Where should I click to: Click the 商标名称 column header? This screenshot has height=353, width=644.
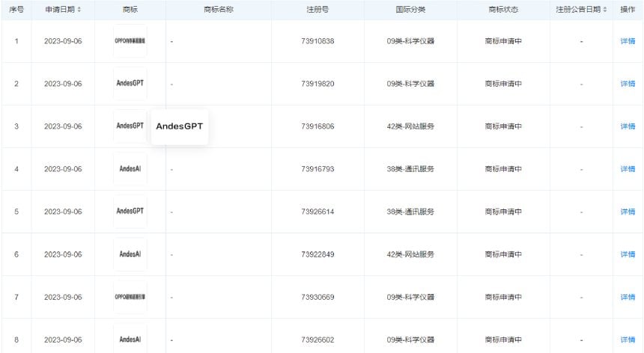point(219,10)
